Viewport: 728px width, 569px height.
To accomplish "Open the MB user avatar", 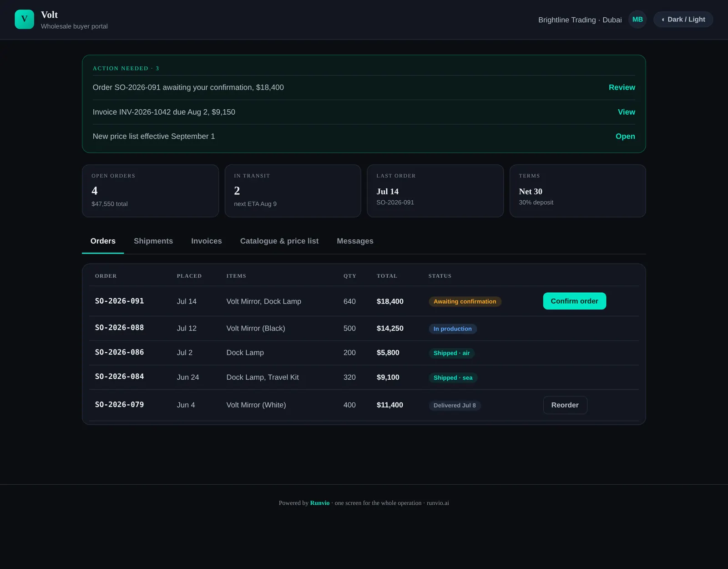I will [637, 20].
